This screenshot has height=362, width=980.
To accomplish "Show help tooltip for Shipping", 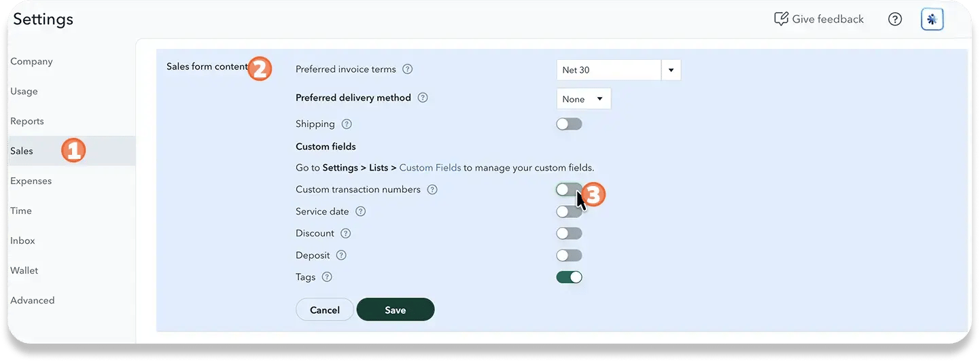I will [x=347, y=124].
